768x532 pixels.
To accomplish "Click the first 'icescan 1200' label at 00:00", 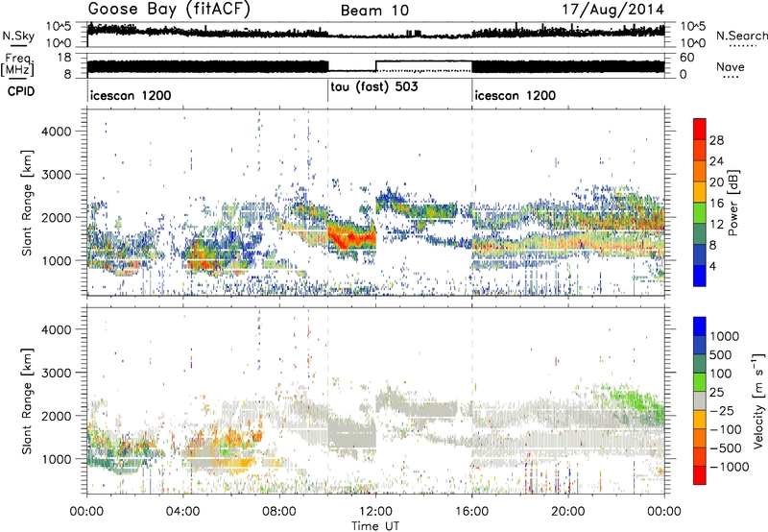I will [131, 95].
